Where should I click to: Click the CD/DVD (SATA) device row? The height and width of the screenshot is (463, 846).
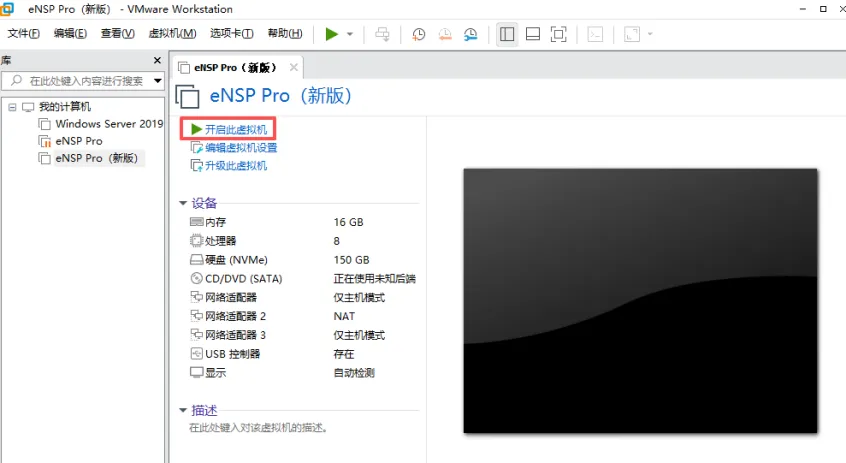pyautogui.click(x=302, y=279)
